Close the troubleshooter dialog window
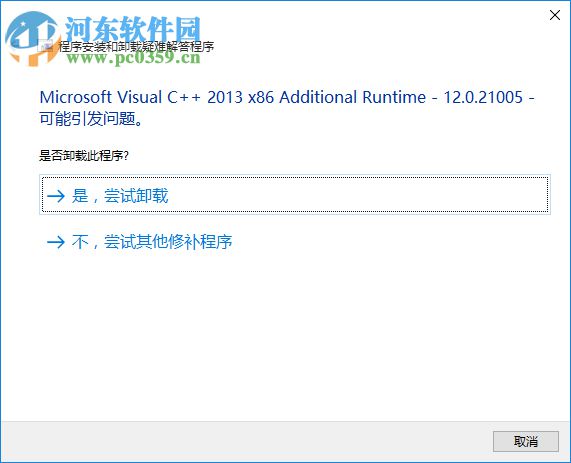 click(555, 15)
